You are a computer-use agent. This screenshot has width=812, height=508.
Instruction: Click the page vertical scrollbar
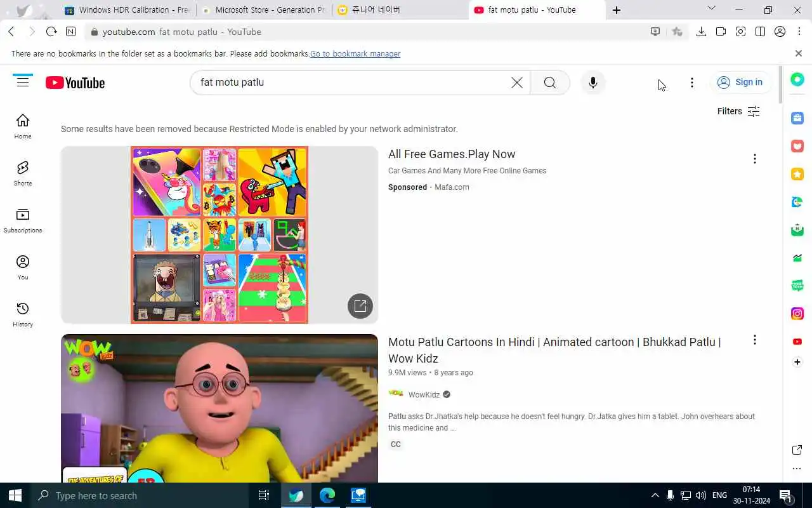click(780, 84)
